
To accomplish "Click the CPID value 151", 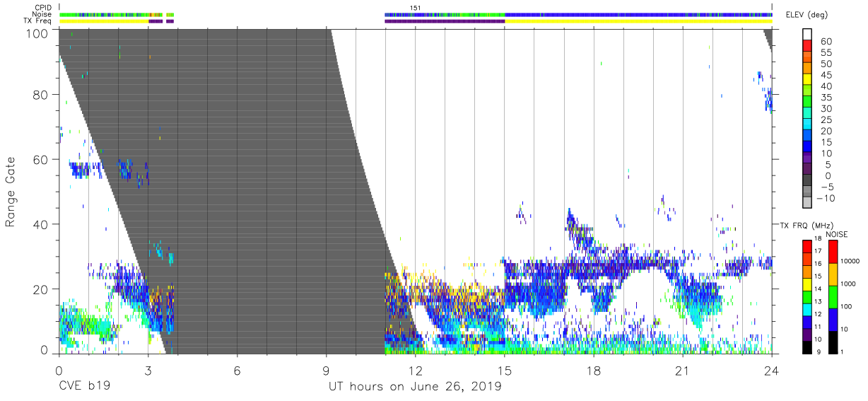I will [x=415, y=8].
